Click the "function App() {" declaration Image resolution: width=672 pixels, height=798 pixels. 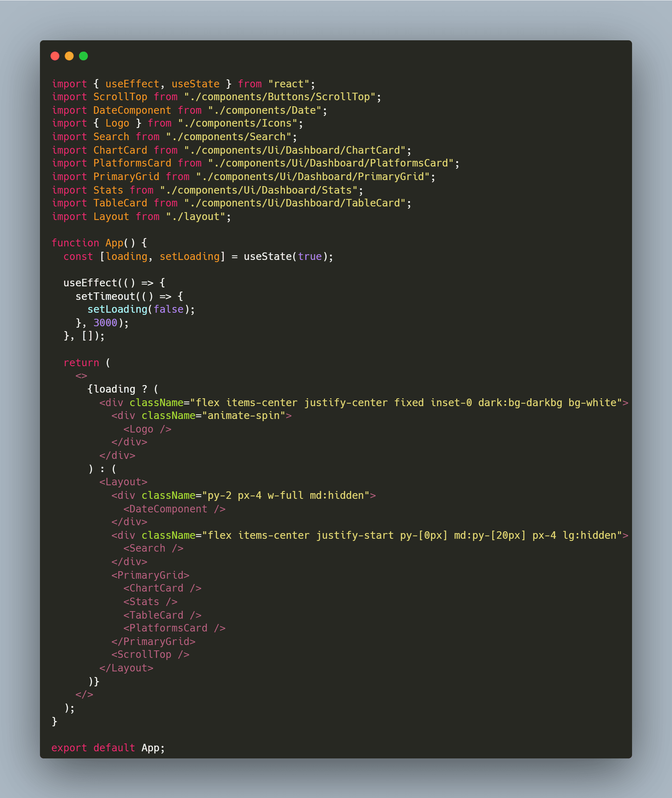(100, 243)
